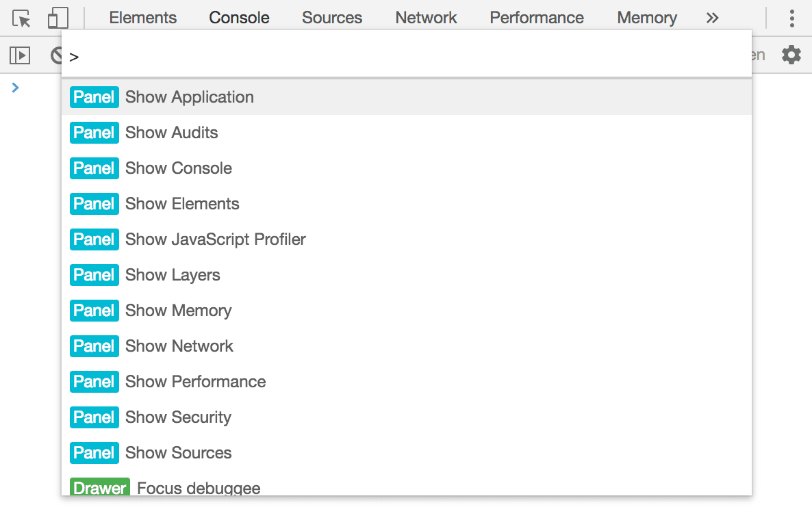This screenshot has width=812, height=520.
Task: Open the console sidebar icon
Action: click(19, 55)
